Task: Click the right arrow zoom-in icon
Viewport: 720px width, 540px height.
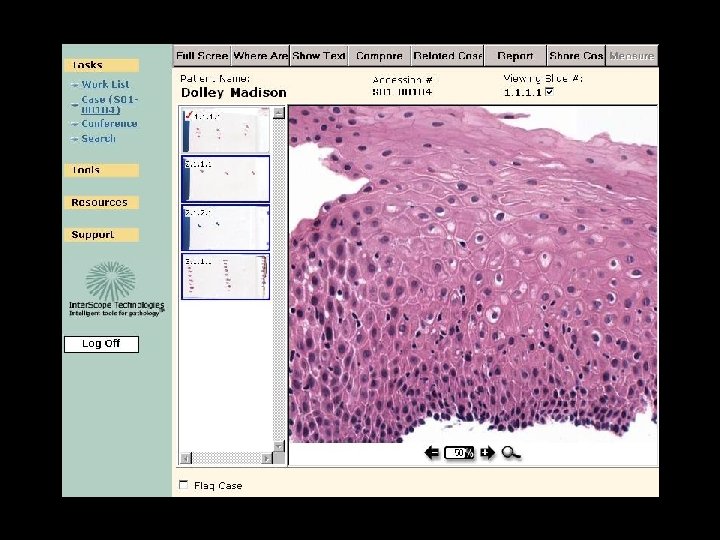Action: click(x=487, y=453)
